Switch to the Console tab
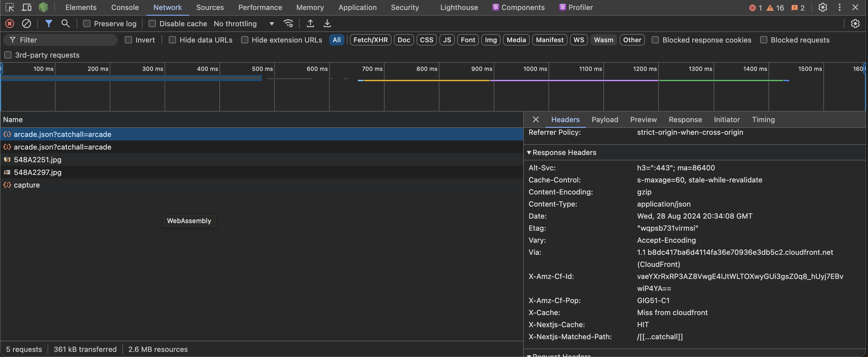Image resolution: width=868 pixels, height=357 pixels. click(x=125, y=8)
